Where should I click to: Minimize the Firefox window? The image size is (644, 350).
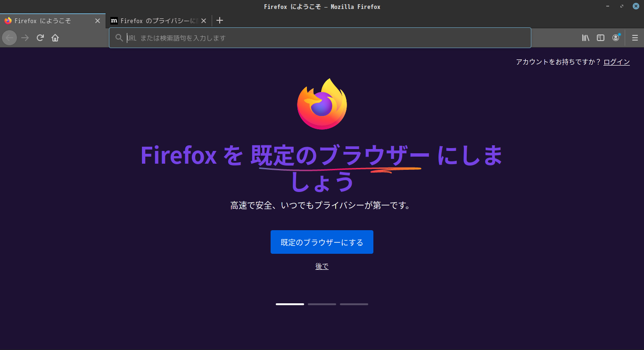[x=608, y=6]
